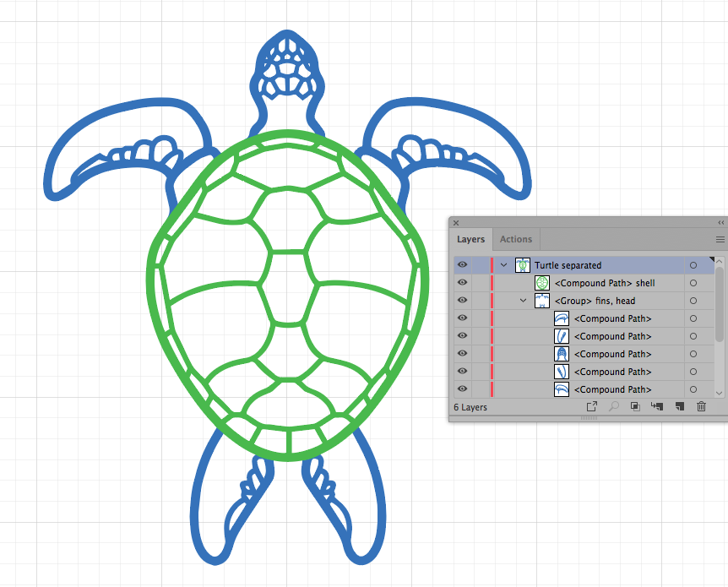Switch to the Actions tab
This screenshot has height=587, width=728.
coord(516,240)
